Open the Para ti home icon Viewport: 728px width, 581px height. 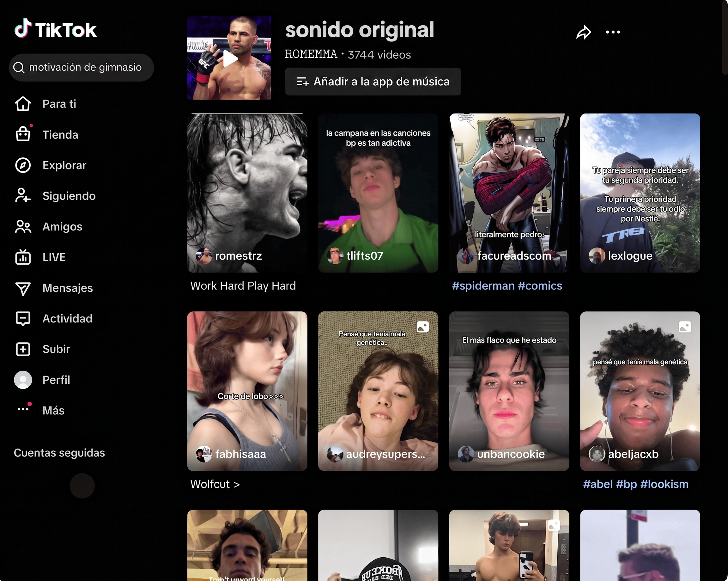pos(23,104)
